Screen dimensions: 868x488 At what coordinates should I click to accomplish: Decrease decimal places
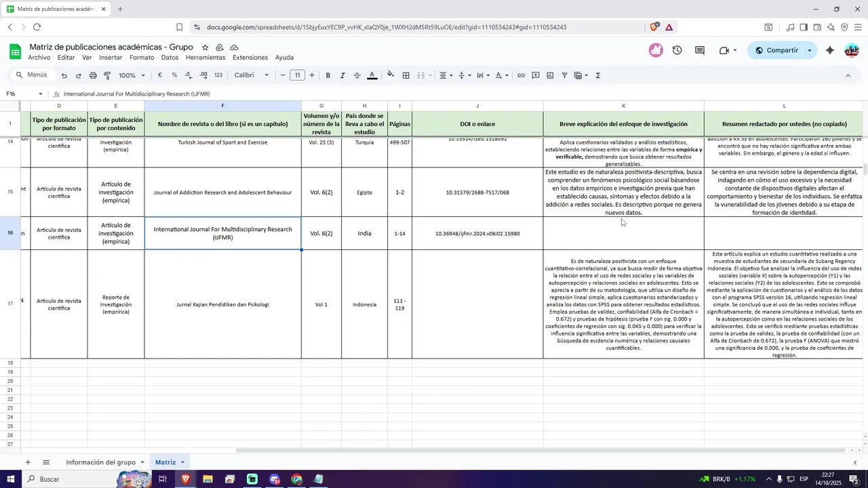189,75
